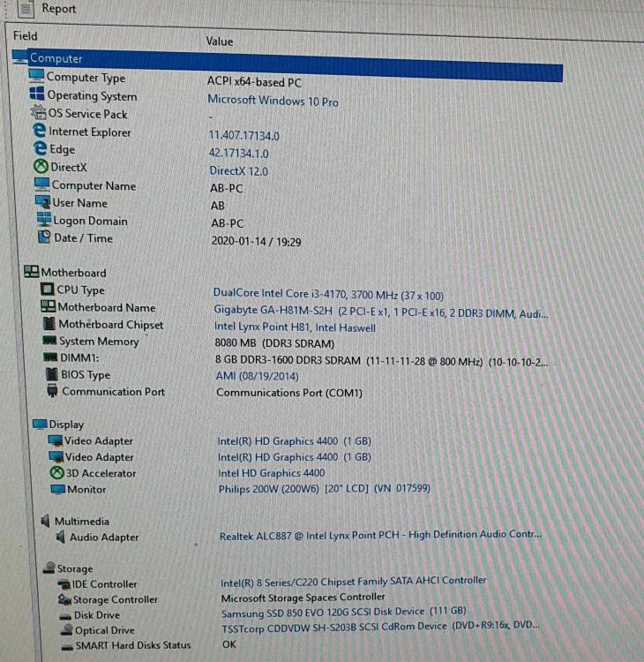Select the Communications Port (COM1) value
Screen dimensions: 644x662
[x=289, y=392]
